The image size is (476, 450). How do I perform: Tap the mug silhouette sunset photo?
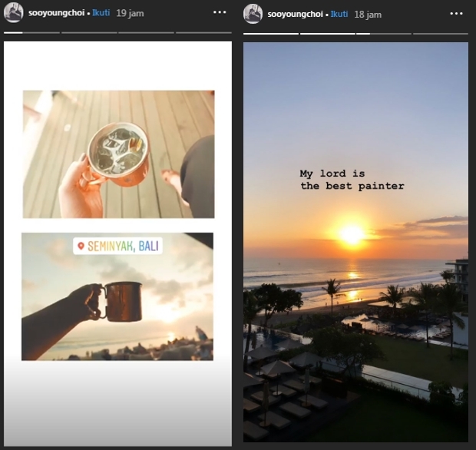(117, 296)
